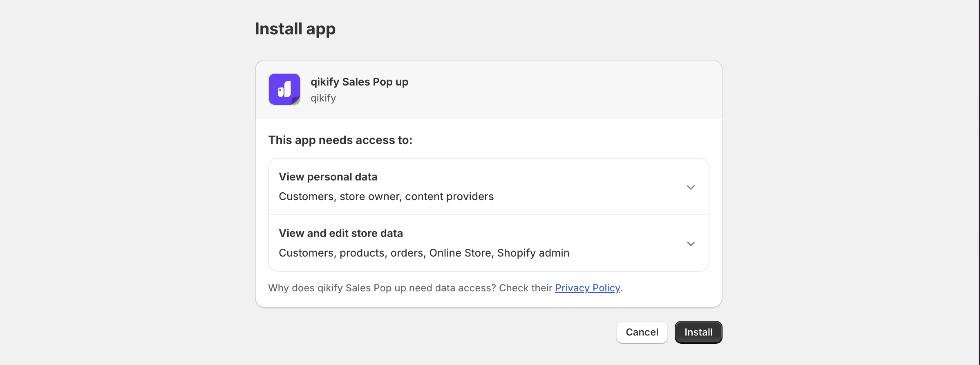Click the "Install app" page heading
The height and width of the screenshot is (365, 980).
point(295,29)
